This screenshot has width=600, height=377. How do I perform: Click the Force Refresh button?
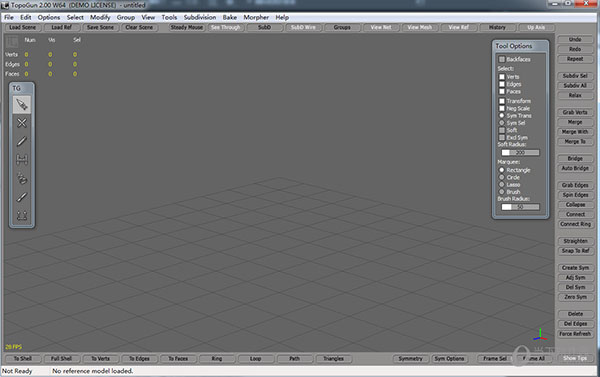click(x=575, y=334)
